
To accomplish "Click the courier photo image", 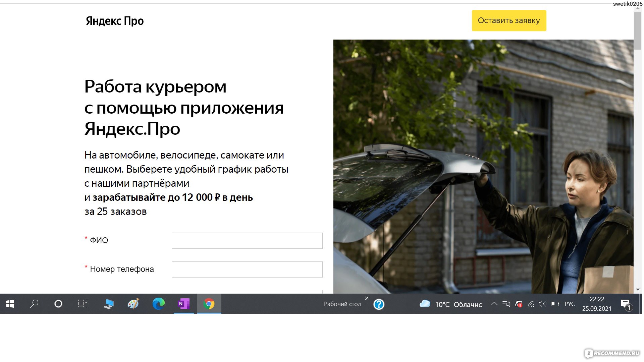I will 483,167.
